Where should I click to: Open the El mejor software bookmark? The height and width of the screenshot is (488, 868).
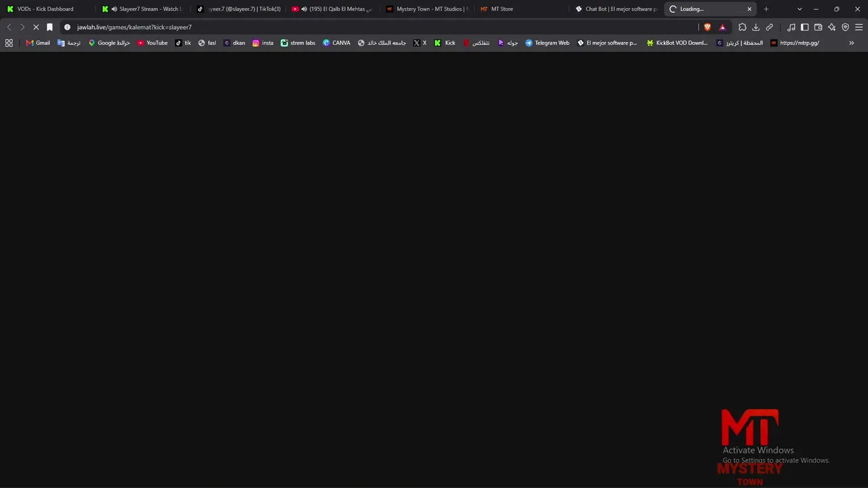pos(607,43)
